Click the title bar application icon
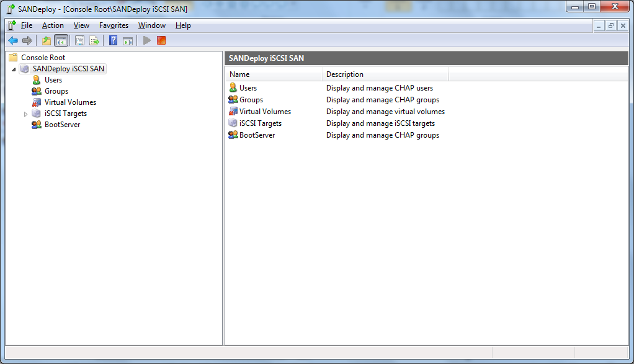The height and width of the screenshot is (364, 634). [10, 9]
